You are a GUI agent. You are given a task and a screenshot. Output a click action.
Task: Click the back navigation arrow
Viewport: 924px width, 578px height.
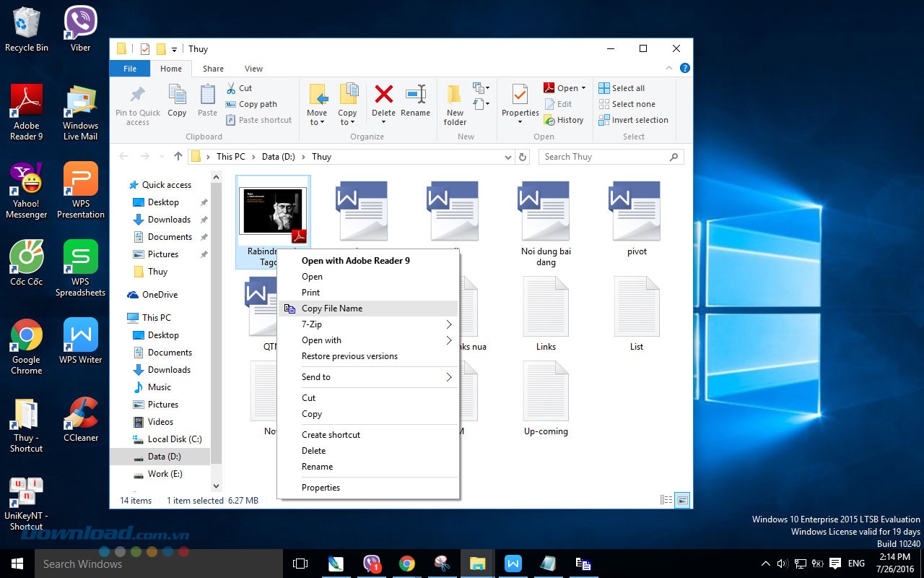123,156
